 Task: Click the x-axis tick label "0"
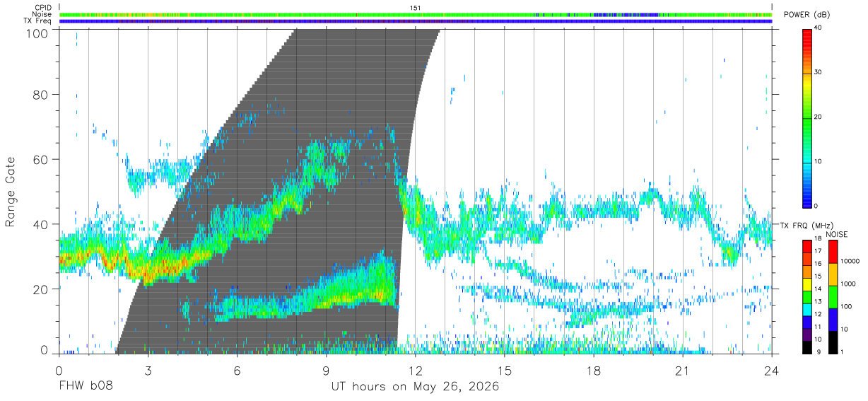point(59,371)
